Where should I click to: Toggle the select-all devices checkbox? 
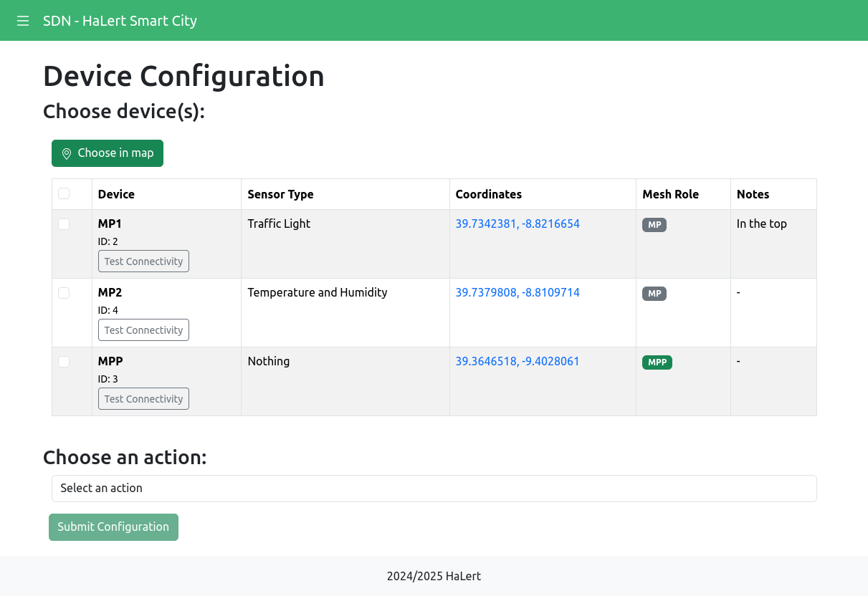pyautogui.click(x=64, y=193)
